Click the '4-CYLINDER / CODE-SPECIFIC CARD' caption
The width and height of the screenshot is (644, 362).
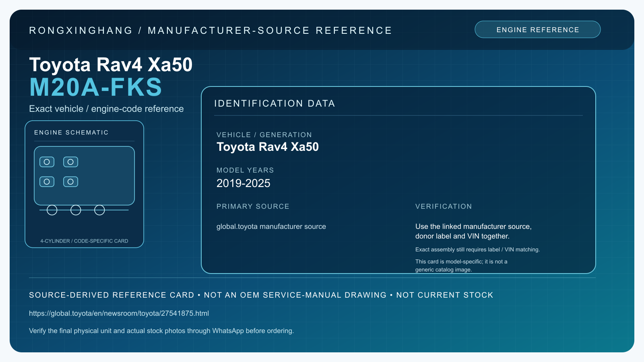(84, 241)
